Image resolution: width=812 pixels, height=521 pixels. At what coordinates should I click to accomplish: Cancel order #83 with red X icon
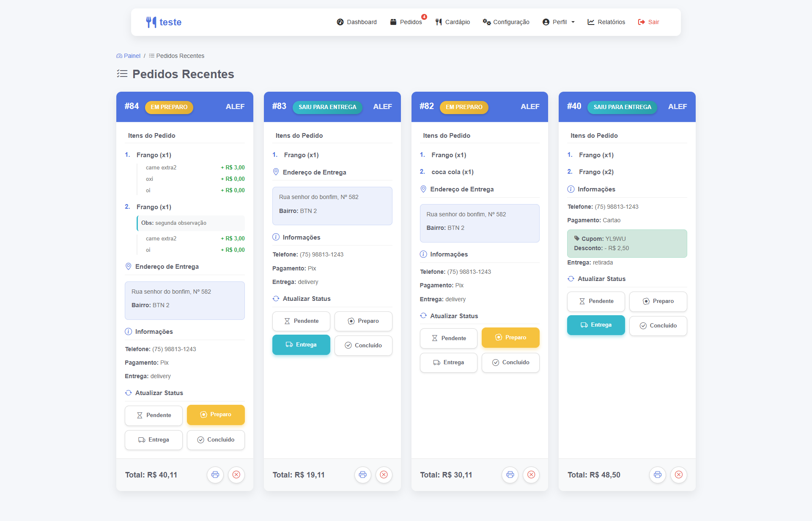pyautogui.click(x=384, y=475)
